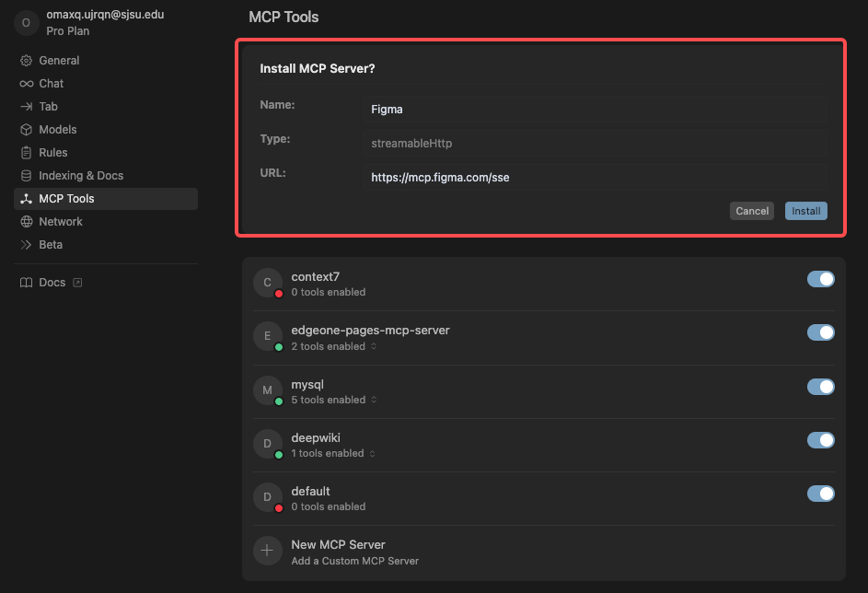Disable the context7 server toggle
The image size is (868, 593).
click(x=820, y=279)
